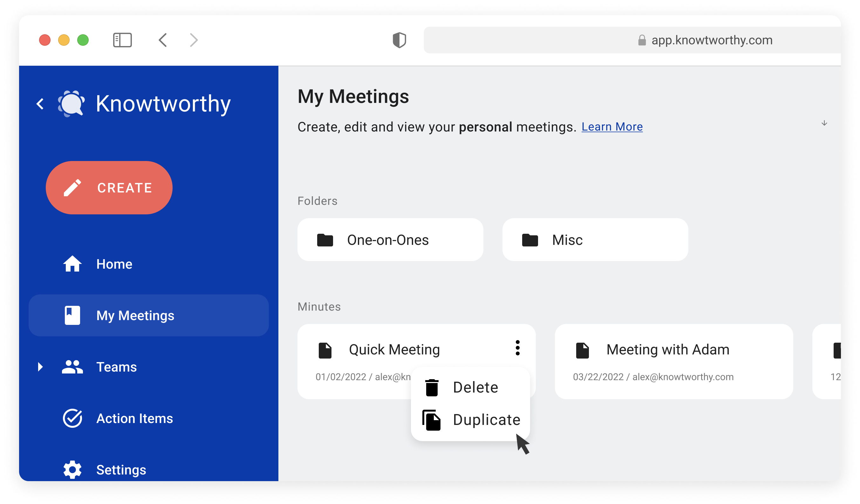This screenshot has height=504, width=860.
Task: Go back with browser back arrow
Action: (x=163, y=40)
